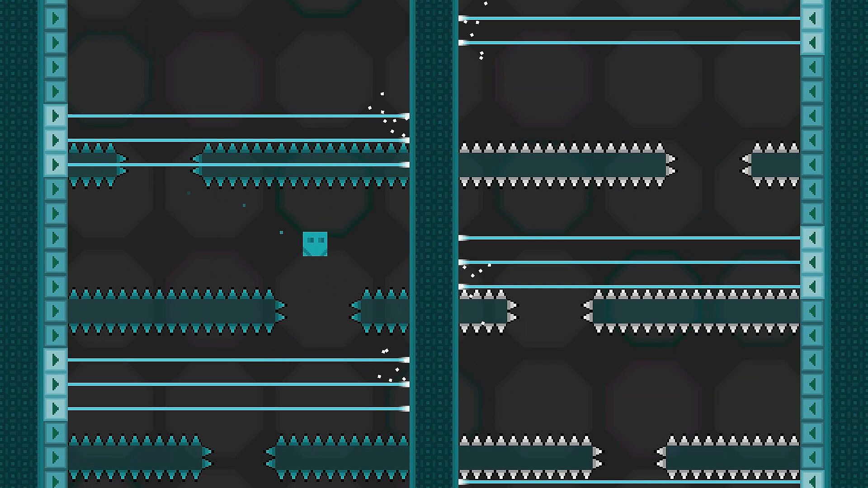This screenshot has height=488, width=868.
Task: Click the long teal spiked platform left of the player
Action: coord(172,311)
